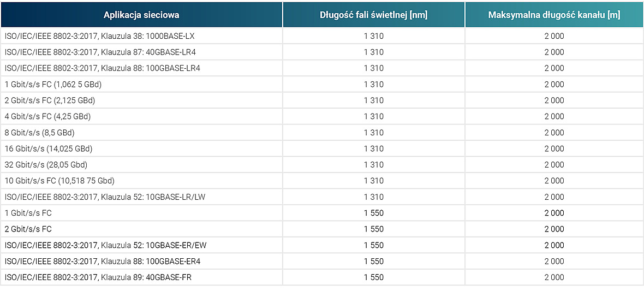Screen dimensions: 644x291
Task: Select the 10GBASE-LR/LW application cell
Action: point(141,197)
